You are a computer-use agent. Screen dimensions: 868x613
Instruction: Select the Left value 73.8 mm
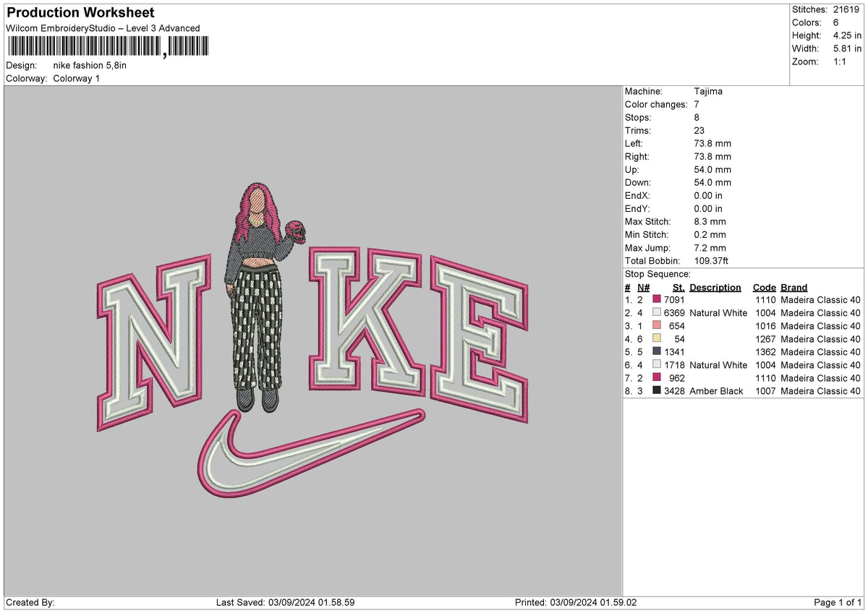712,144
